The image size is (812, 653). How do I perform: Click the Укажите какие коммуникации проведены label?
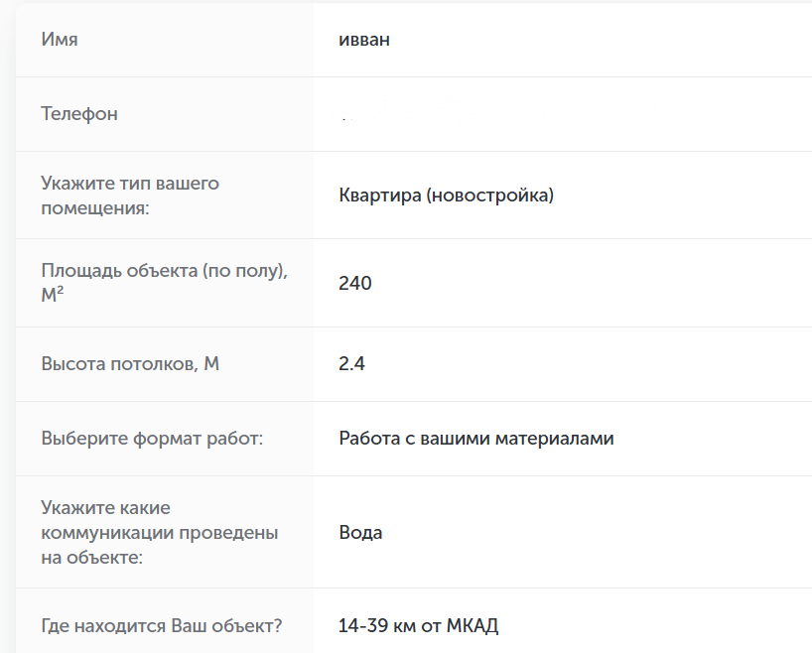tap(159, 533)
